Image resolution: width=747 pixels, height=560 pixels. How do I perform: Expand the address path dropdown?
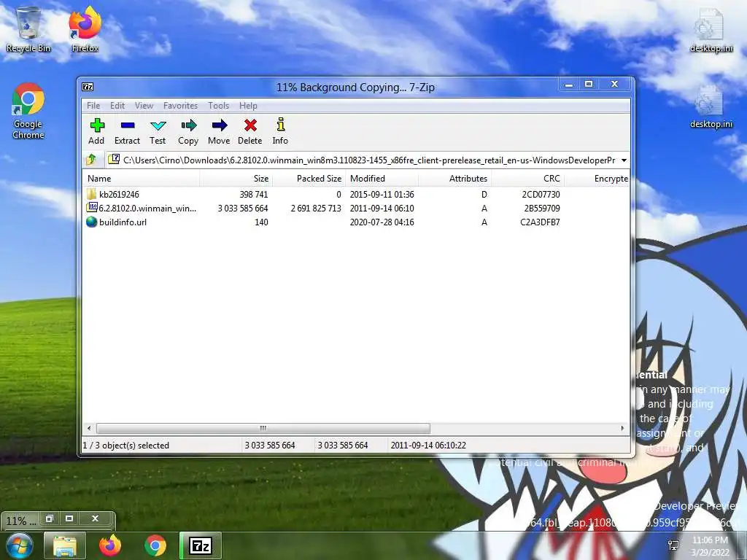[x=624, y=160]
